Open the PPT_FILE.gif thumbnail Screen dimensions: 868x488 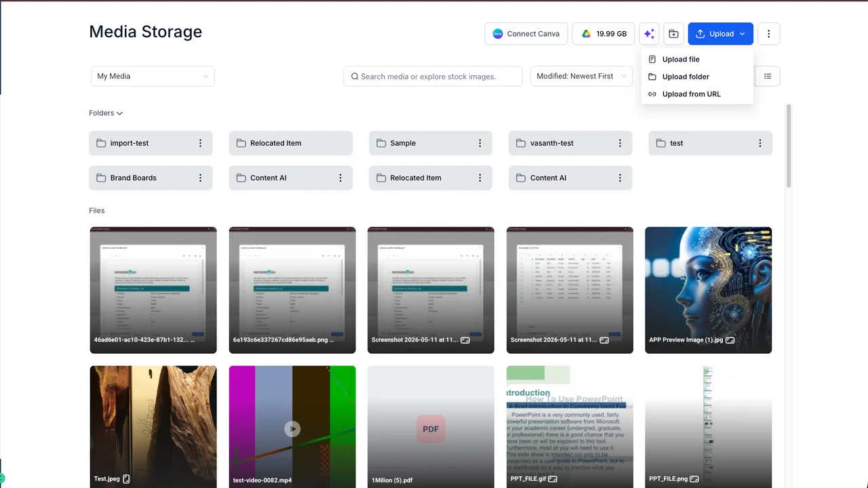[570, 427]
